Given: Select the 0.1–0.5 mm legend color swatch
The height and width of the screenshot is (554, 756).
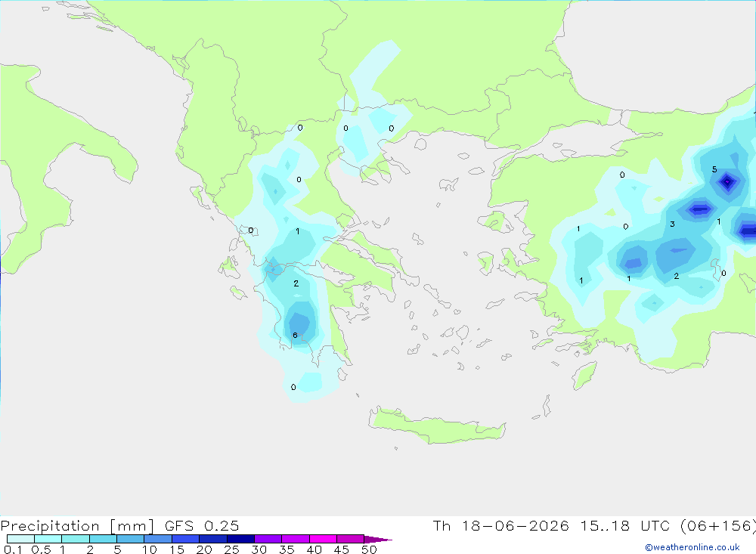Looking at the screenshot, I should [x=20, y=539].
